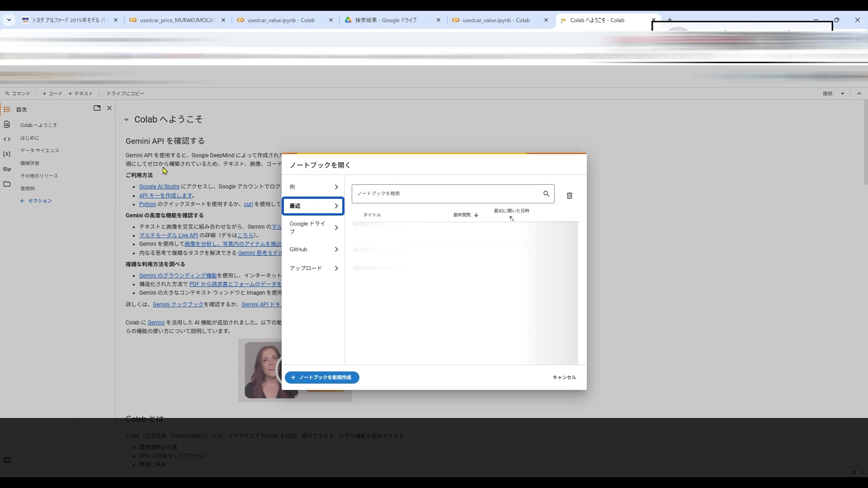This screenshot has height=488, width=868.
Task: Open the variables sidebar icon
Action: 7,154
